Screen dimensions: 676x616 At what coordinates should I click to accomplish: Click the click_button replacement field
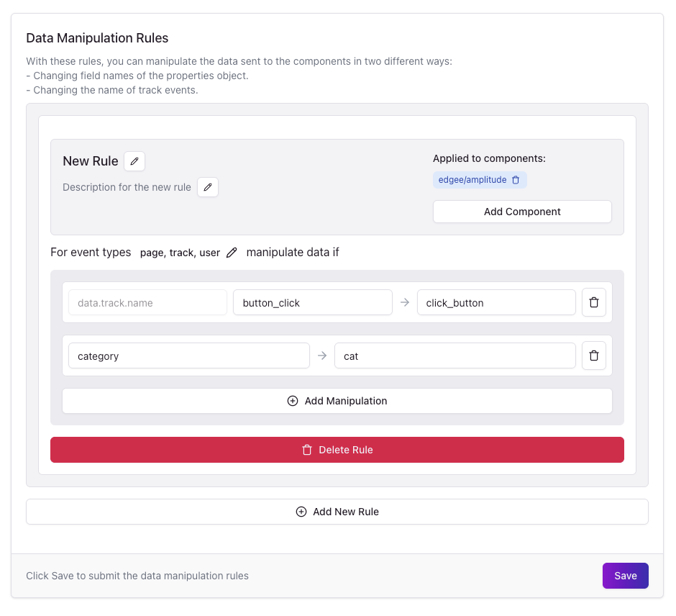click(x=496, y=302)
